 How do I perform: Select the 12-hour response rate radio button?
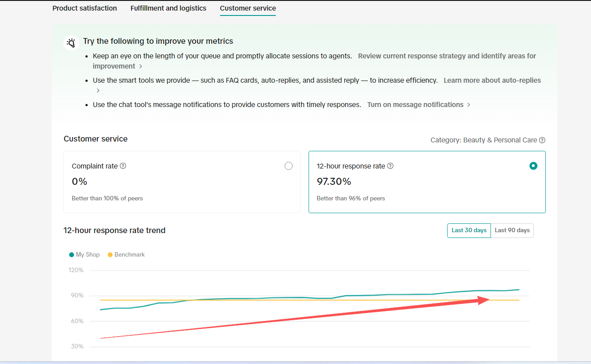pos(533,166)
